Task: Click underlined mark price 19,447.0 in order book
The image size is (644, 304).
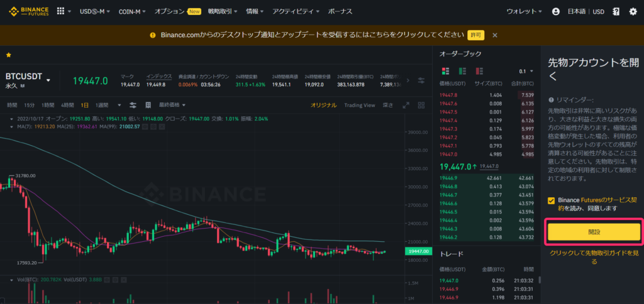Action: point(489,166)
